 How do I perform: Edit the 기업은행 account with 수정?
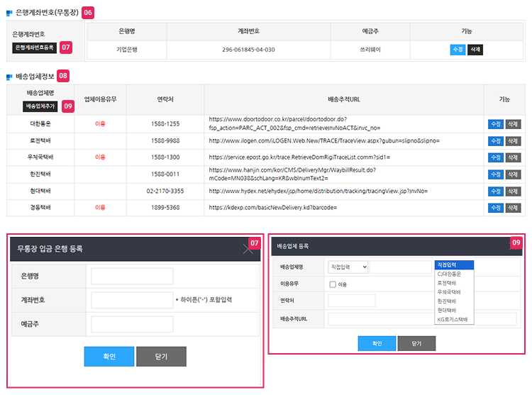(458, 50)
